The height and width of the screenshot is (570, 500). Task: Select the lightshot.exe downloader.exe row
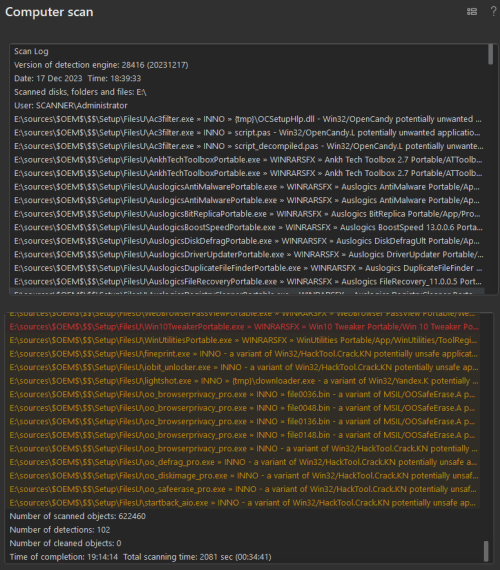tap(244, 381)
